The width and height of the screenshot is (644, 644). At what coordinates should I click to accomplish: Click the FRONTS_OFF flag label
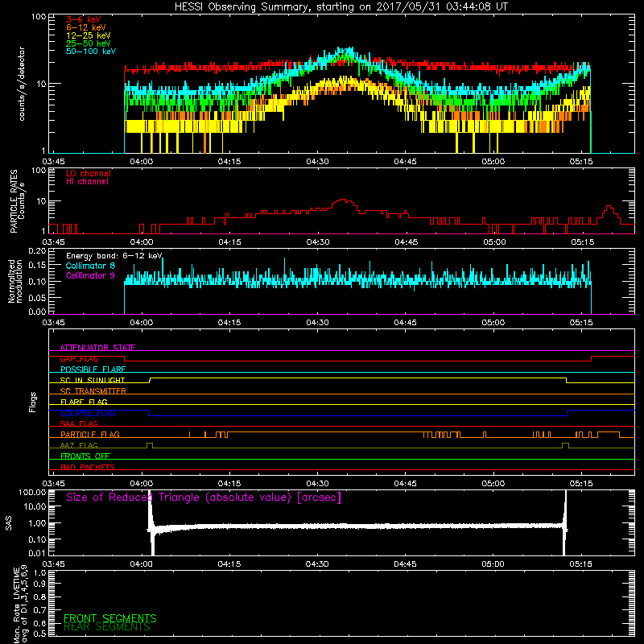click(85, 456)
